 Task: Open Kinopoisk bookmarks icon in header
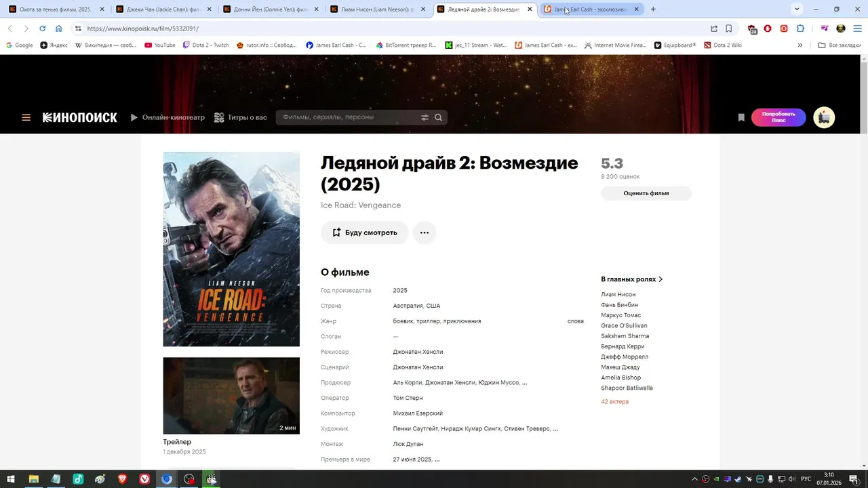pos(741,117)
